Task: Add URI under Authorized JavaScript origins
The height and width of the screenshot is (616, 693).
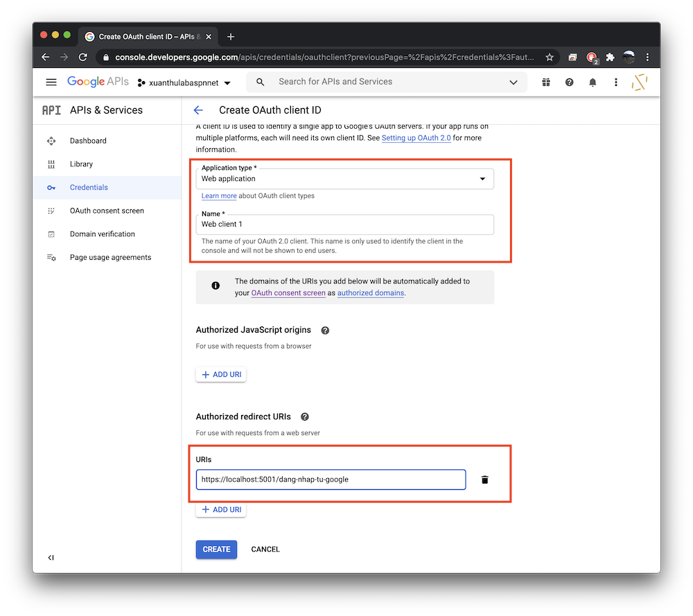Action: tap(221, 375)
